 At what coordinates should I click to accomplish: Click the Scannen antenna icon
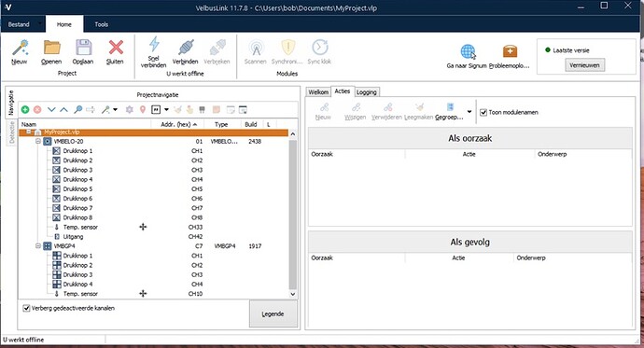click(256, 48)
